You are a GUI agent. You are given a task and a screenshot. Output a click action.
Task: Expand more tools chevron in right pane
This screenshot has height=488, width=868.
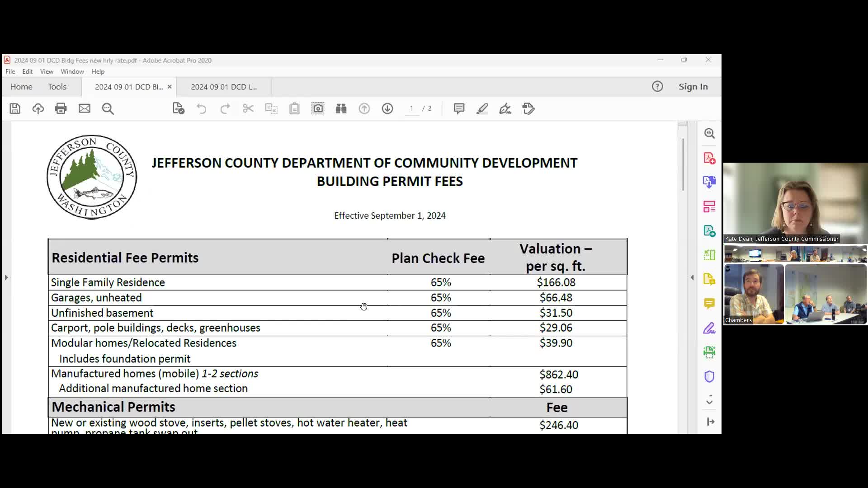pos(709,400)
